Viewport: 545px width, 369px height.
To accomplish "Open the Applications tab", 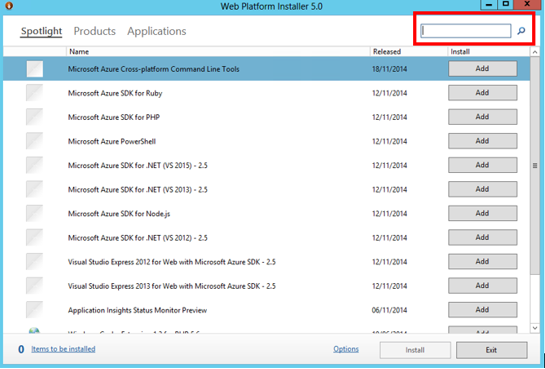I will click(157, 31).
